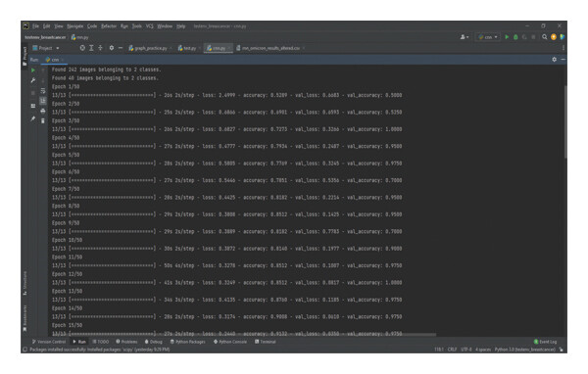588x374 pixels.
Task: Open the Refactor menu
Action: click(109, 26)
